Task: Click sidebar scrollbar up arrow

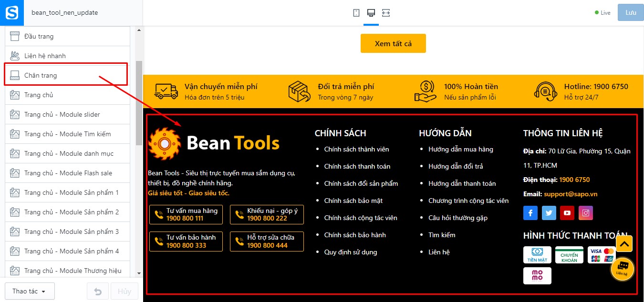Action: [139, 30]
